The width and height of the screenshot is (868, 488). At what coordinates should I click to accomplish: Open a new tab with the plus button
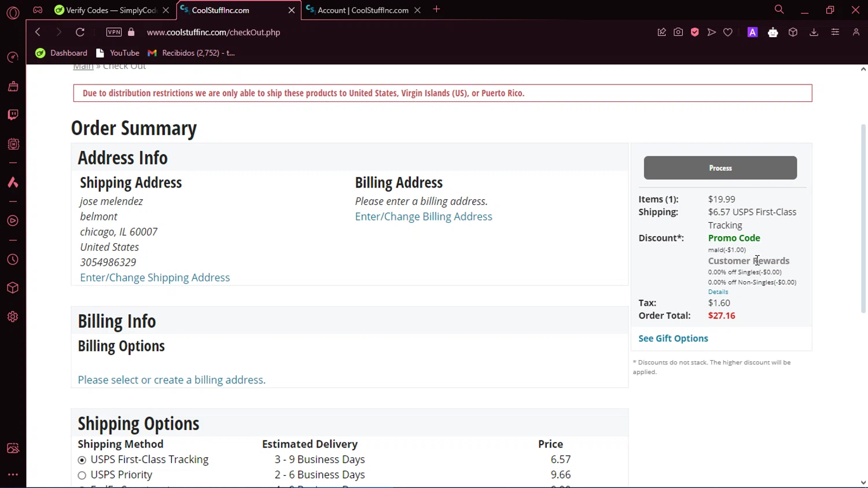tap(437, 9)
